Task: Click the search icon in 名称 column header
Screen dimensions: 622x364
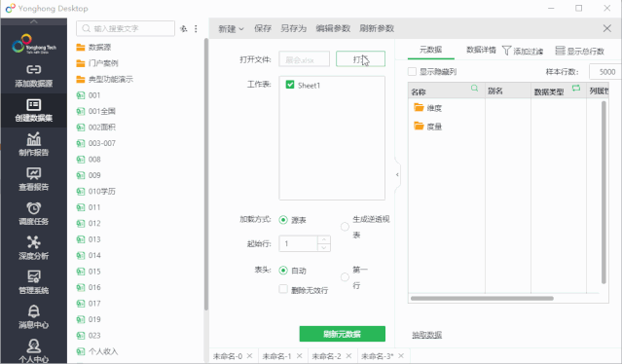Action: [474, 88]
